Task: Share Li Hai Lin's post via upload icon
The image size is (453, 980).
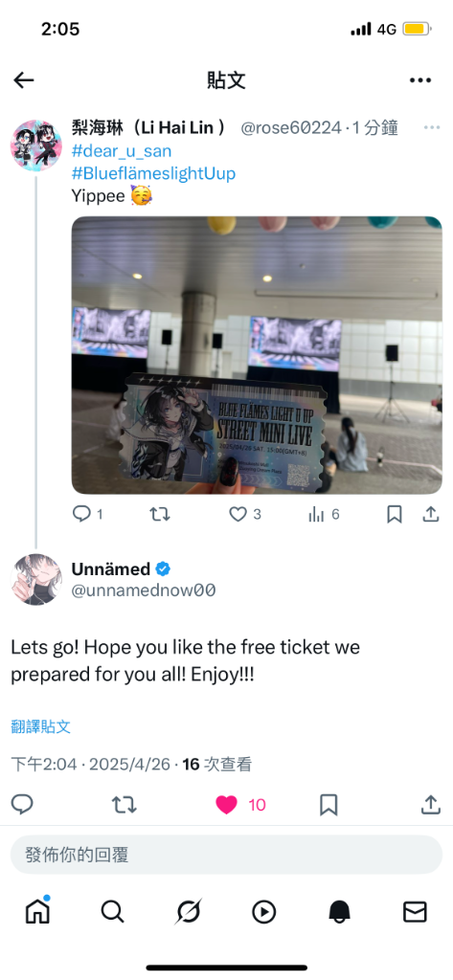Action: coord(430,514)
